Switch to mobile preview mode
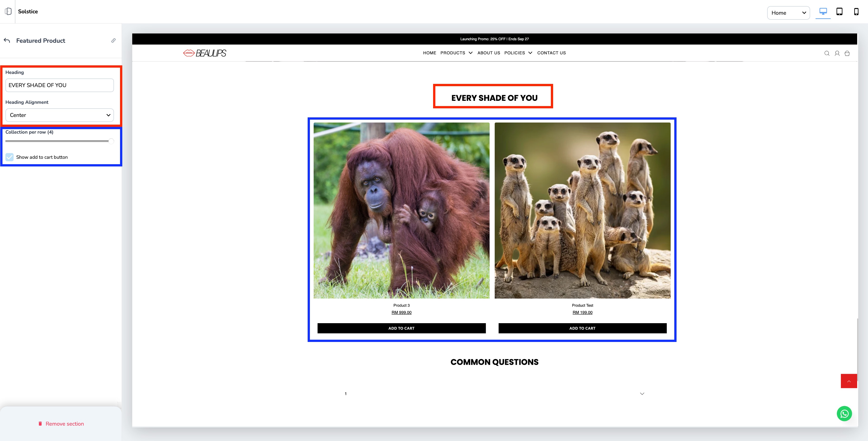Screen dimensions: 868x441 point(856,12)
